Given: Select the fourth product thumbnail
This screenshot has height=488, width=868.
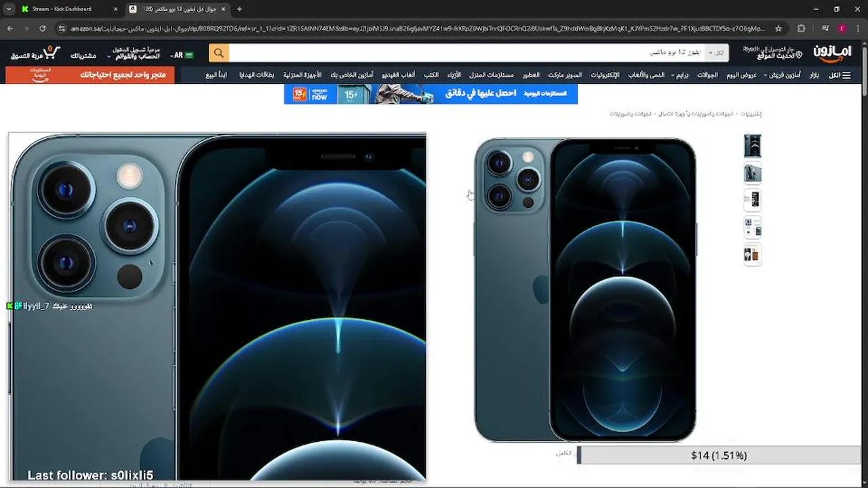Looking at the screenshot, I should tap(752, 227).
